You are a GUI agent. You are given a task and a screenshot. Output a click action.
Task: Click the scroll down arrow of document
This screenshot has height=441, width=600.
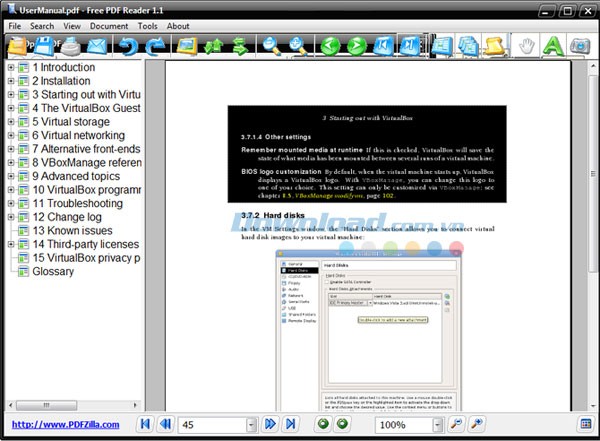(x=593, y=406)
